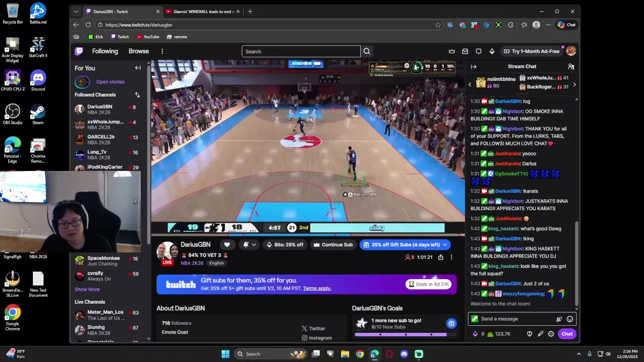Screen dimensions: 644x362
Task: Select the Lung_Tv followed channel
Action: click(x=107, y=154)
